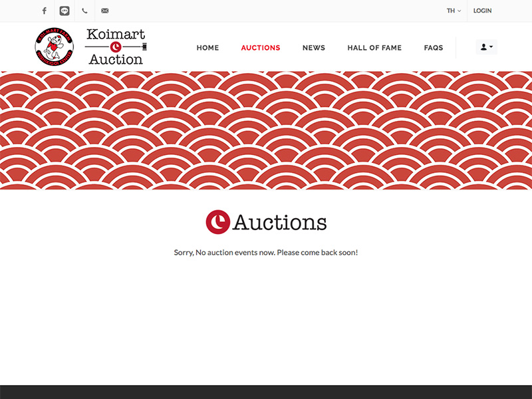Open the user account dropdown

(x=487, y=47)
